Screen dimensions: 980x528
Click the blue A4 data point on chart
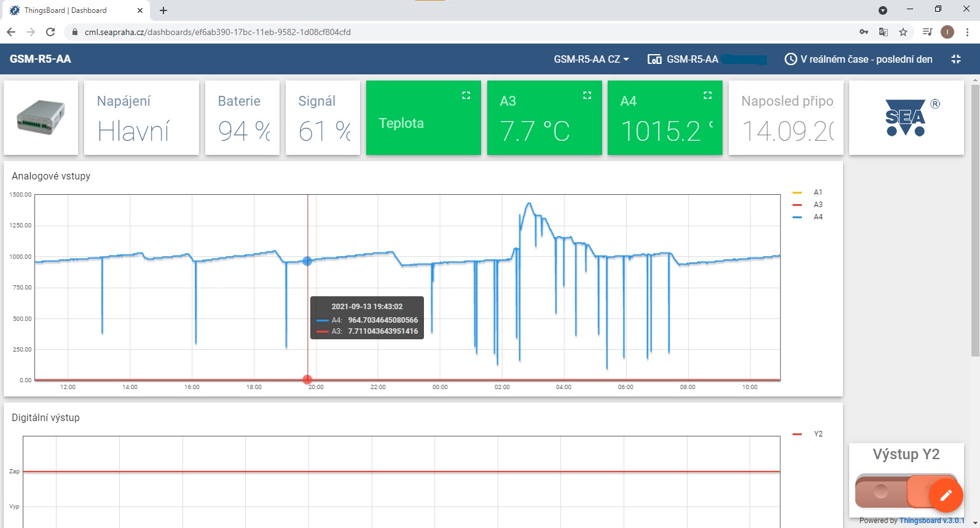tap(307, 261)
